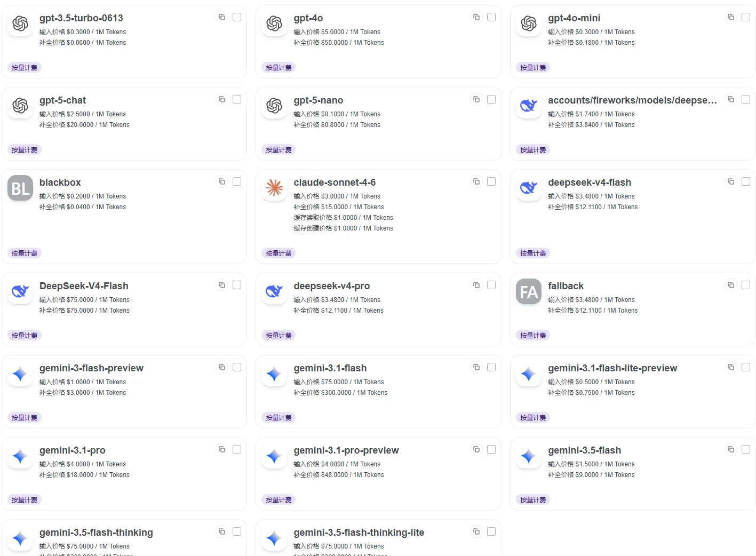
Task: Check the gemini-3.1-pro-preview checkbox
Action: (491, 449)
